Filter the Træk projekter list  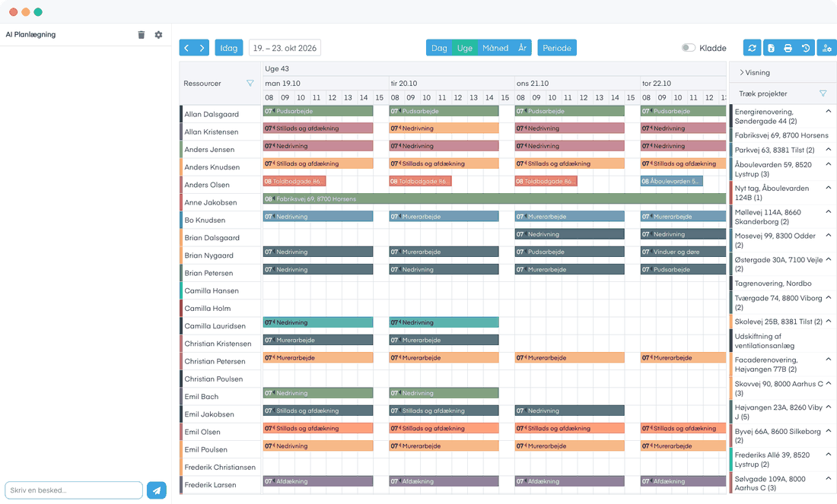click(823, 94)
